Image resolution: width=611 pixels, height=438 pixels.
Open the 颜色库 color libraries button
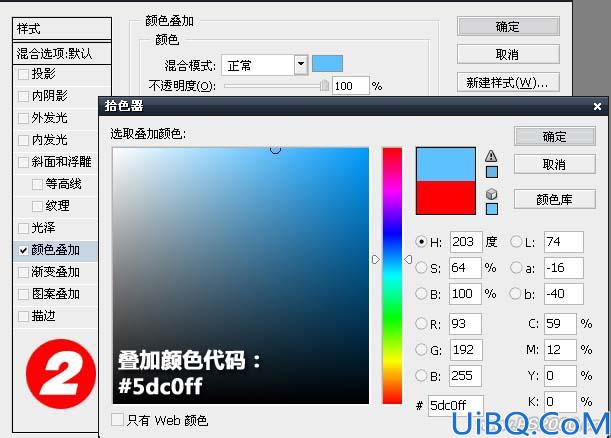(554, 200)
